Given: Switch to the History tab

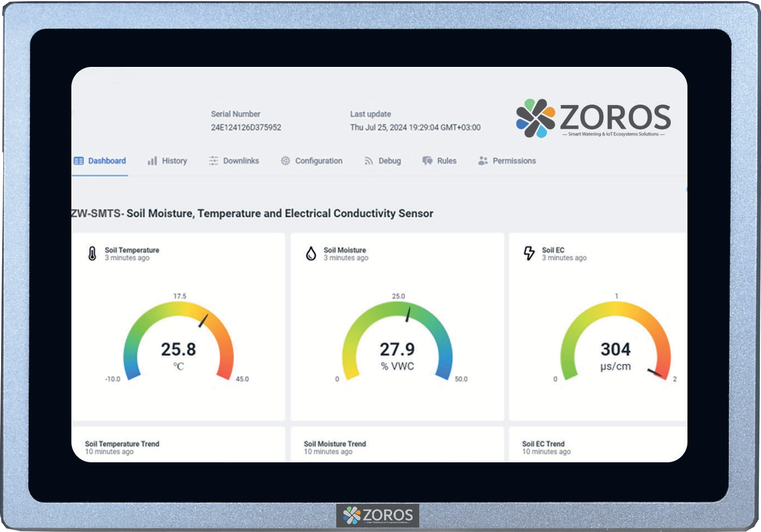Looking at the screenshot, I should 174,160.
